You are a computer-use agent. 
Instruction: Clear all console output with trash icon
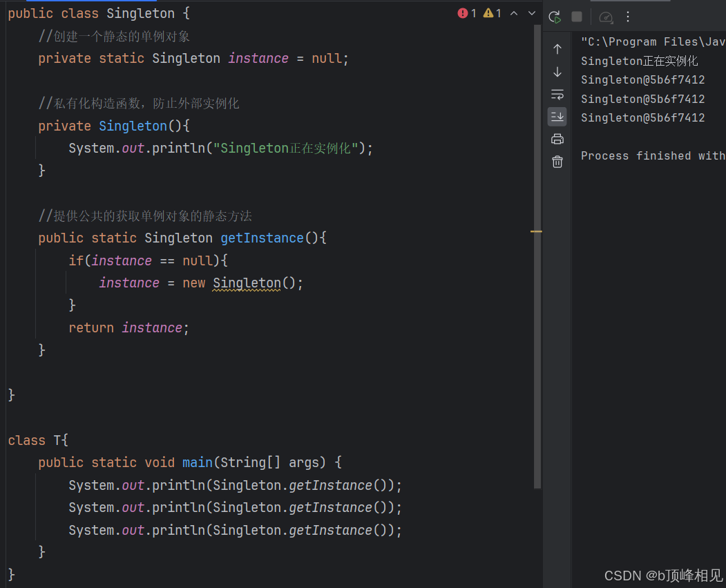[x=557, y=162]
